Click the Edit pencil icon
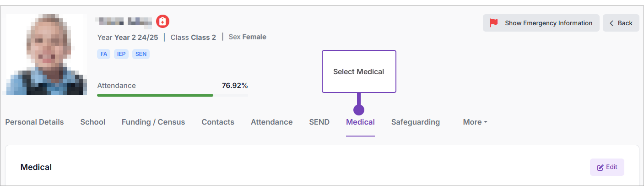Image resolution: width=644 pixels, height=186 pixels. click(x=601, y=168)
